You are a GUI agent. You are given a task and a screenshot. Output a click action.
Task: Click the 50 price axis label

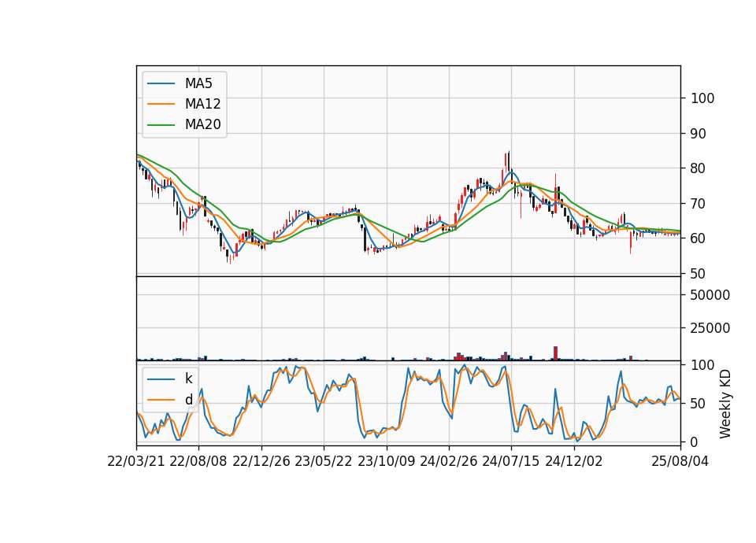[x=699, y=274]
